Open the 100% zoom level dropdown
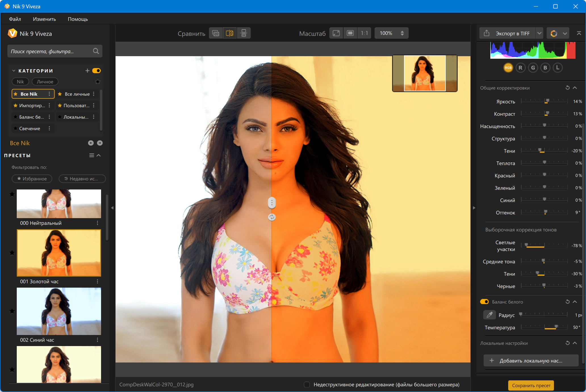 point(392,33)
